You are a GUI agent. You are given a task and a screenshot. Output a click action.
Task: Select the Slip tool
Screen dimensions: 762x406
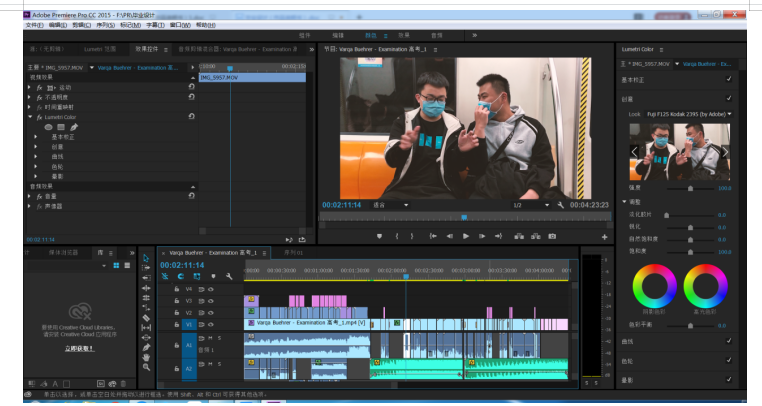146,328
